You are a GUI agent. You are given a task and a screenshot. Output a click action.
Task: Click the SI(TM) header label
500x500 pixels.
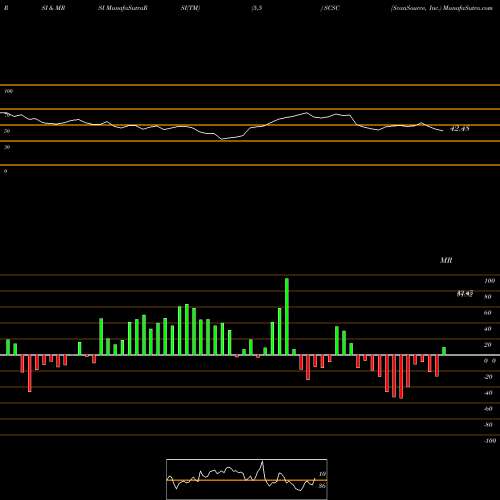(191, 8)
